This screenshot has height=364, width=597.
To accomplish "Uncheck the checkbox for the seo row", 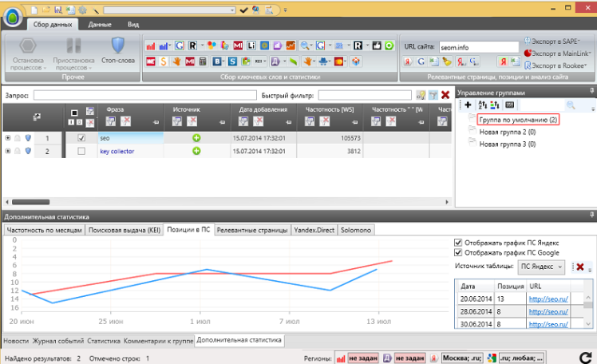I will coord(81,138).
